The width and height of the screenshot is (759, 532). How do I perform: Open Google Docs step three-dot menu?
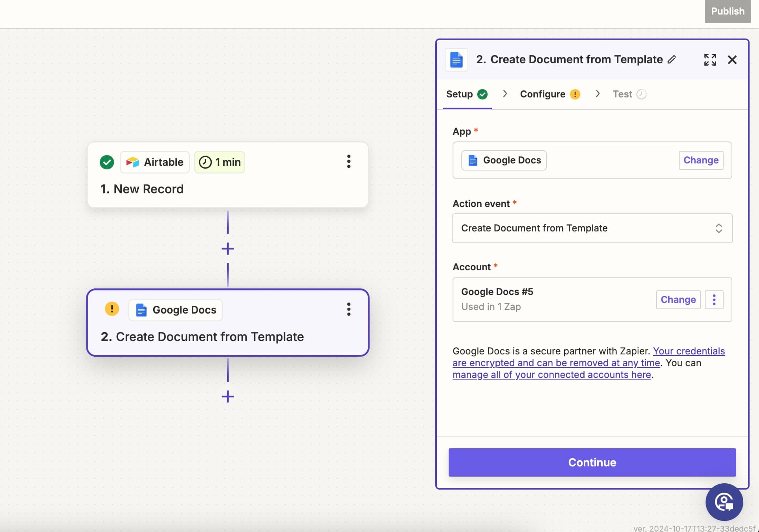coord(348,310)
